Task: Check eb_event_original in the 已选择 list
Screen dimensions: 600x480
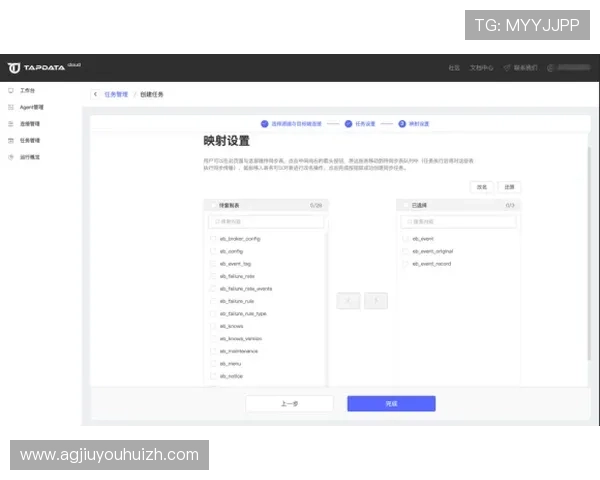Action: click(406, 251)
